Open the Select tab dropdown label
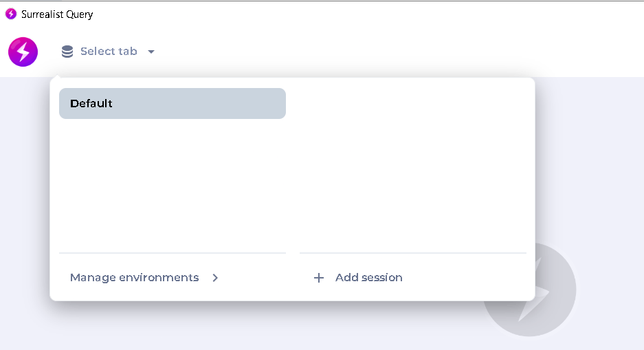Viewport: 644px width, 350px height. [x=109, y=52]
